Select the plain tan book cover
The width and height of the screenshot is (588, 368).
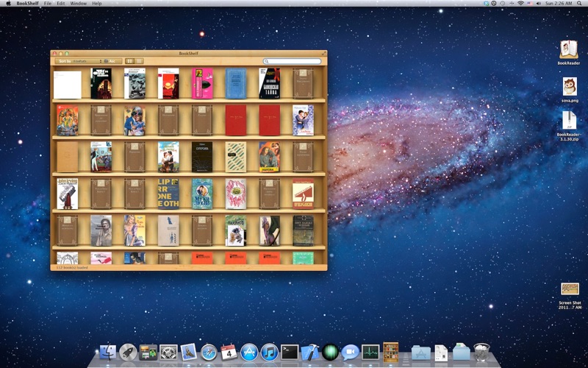pyautogui.click(x=68, y=157)
